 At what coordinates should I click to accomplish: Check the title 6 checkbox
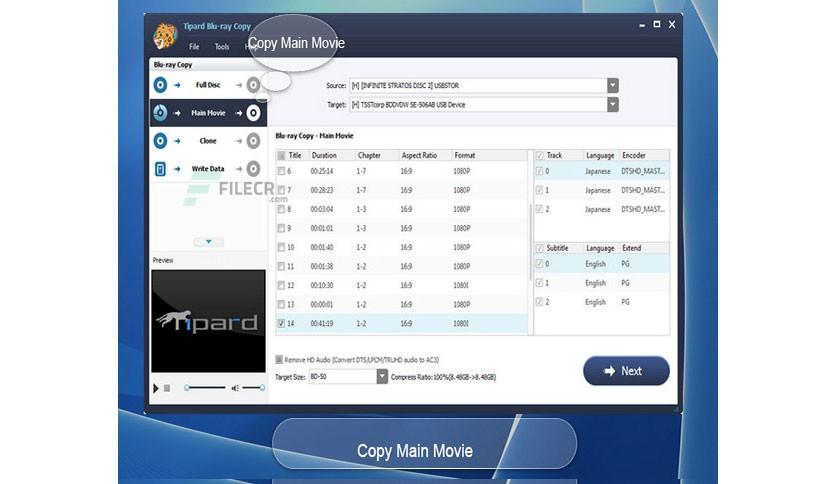(281, 171)
